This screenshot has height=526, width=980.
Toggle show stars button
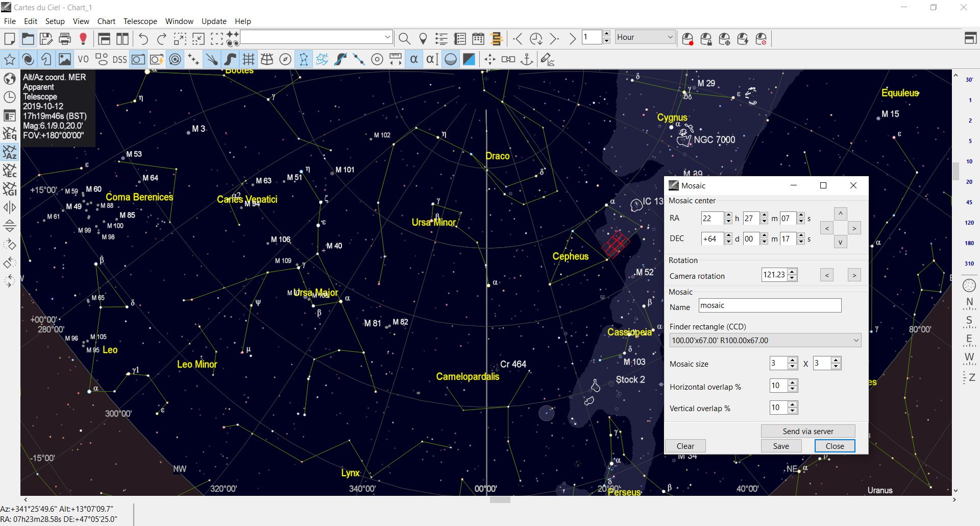[10, 60]
